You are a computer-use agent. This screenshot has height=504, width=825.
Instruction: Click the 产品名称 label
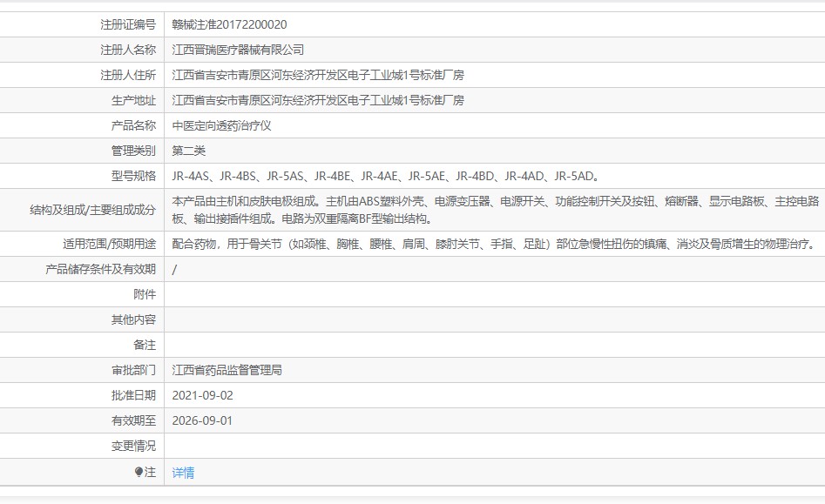(133, 125)
